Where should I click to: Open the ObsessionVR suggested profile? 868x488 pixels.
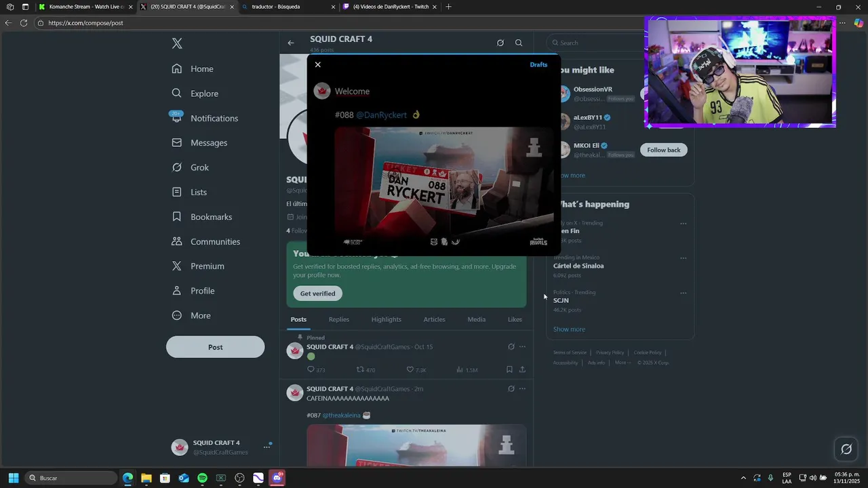click(593, 89)
